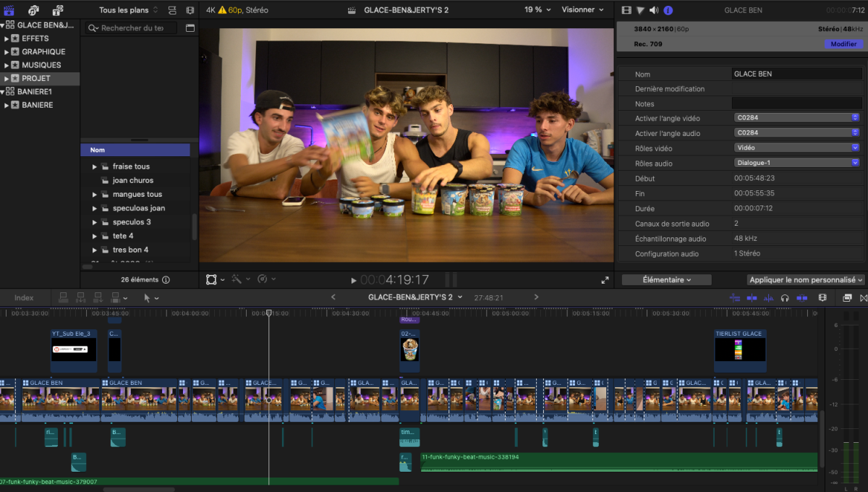Open the Tous les plans filter dropdown
Image resolution: width=868 pixels, height=492 pixels.
coord(129,10)
